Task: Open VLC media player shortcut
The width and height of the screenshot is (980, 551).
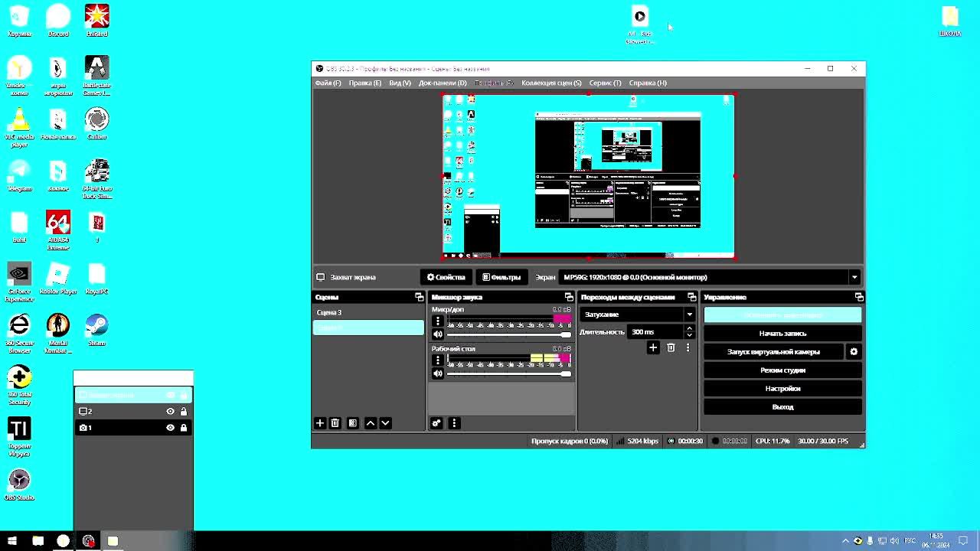Action: pos(19,126)
